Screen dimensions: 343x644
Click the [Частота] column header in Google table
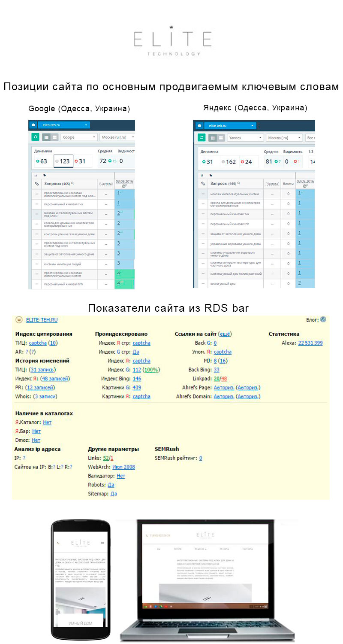click(x=106, y=184)
